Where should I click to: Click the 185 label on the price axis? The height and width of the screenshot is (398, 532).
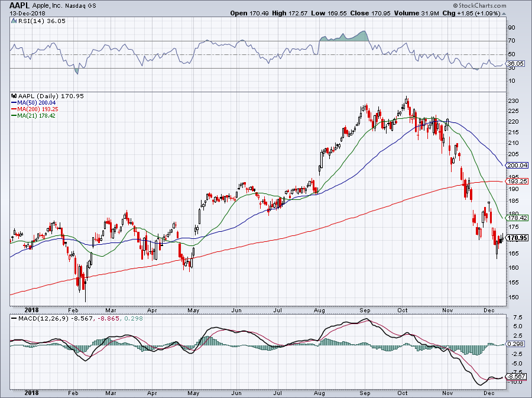coord(513,201)
